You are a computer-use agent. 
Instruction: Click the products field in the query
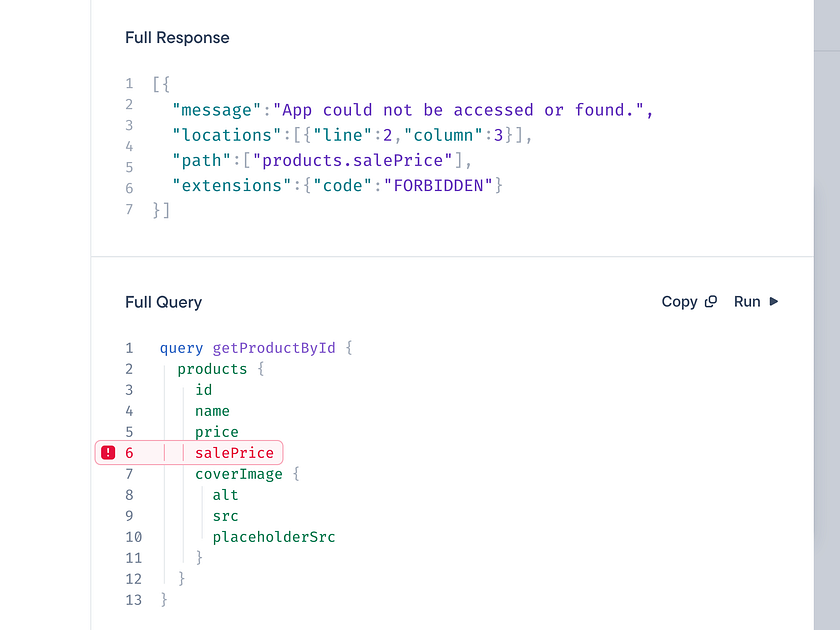(212, 369)
